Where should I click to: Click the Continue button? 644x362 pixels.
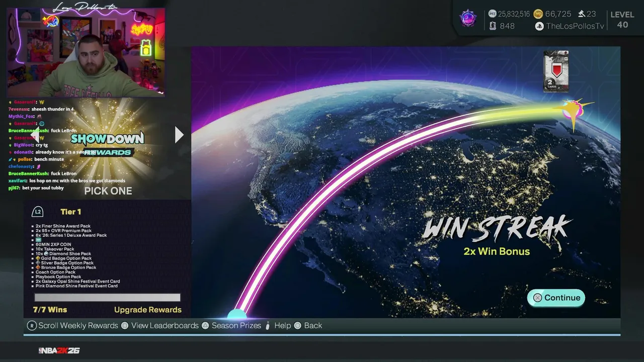tap(556, 298)
